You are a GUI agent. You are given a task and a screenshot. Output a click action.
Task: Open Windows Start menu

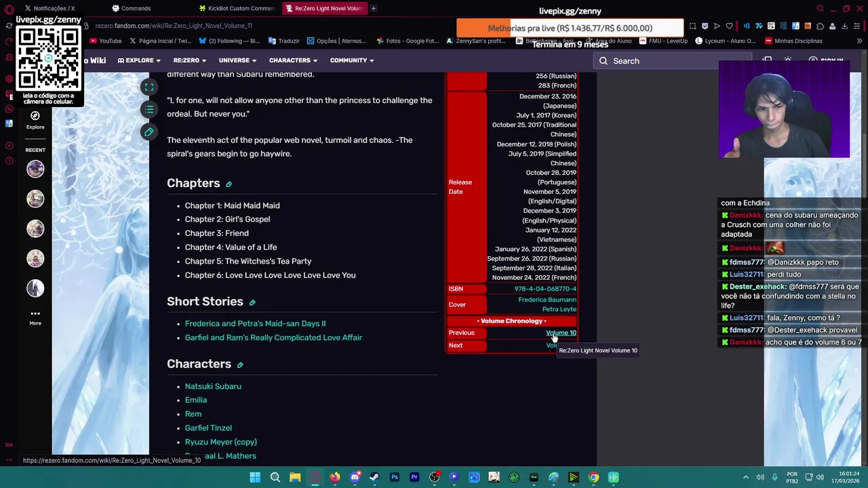[255, 477]
